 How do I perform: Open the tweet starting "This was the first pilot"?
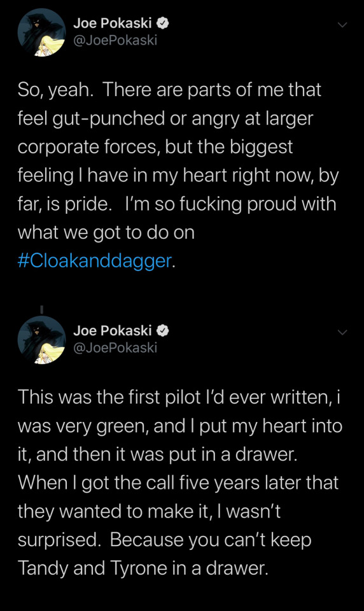pos(180,482)
